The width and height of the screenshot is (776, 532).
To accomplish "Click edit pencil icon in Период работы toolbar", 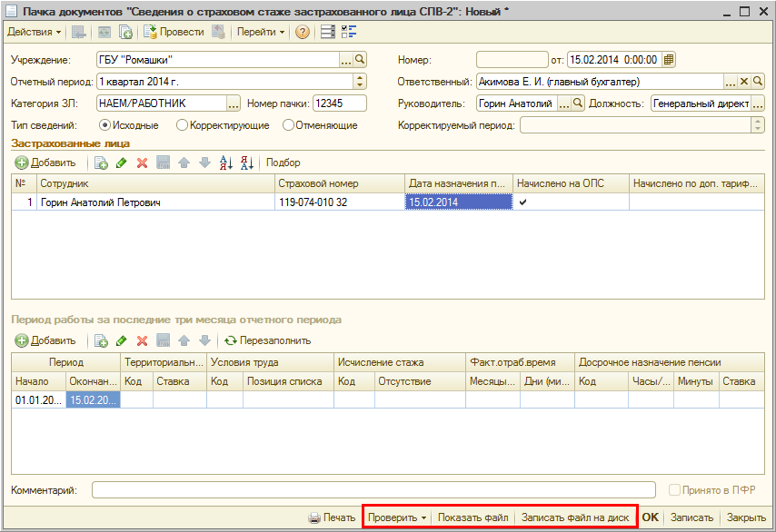I will pos(122,340).
